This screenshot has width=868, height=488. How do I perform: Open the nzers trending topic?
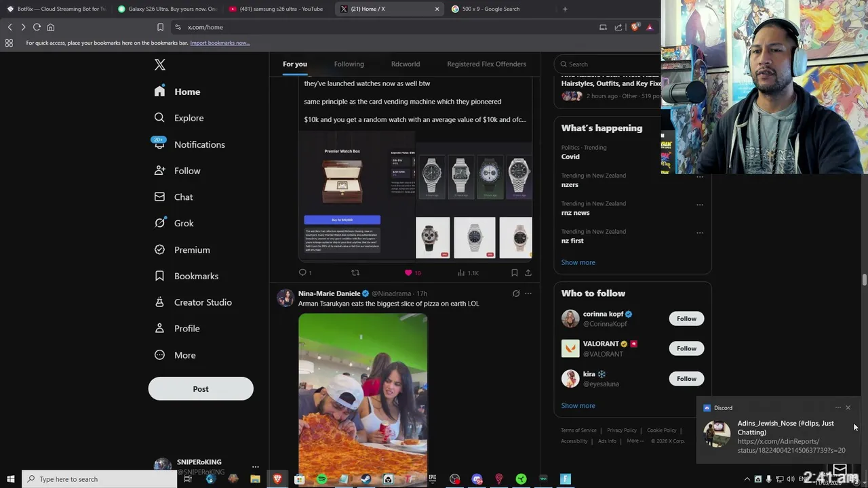click(x=570, y=184)
